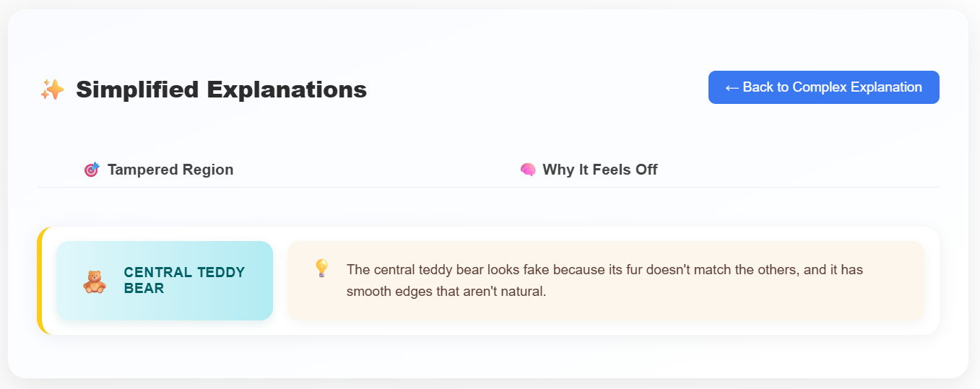Click the sparkles icon beside the heading
This screenshot has width=980, height=389.
(x=52, y=90)
